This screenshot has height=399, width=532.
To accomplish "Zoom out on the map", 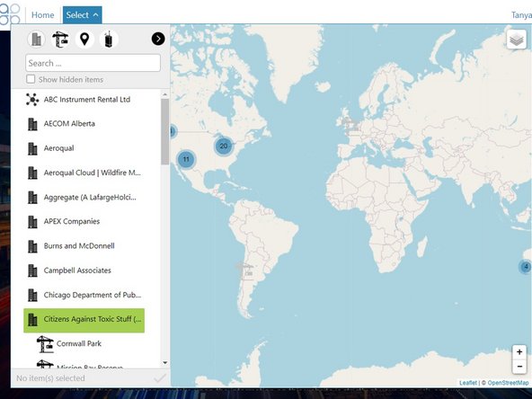I will coord(519,367).
